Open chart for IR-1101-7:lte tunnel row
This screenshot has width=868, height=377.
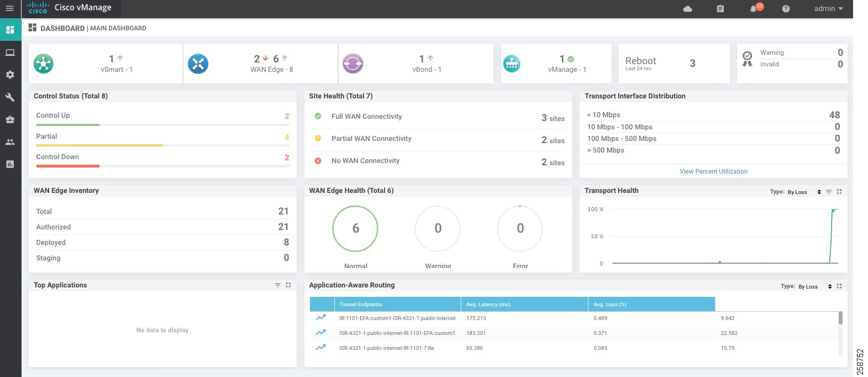coord(321,348)
